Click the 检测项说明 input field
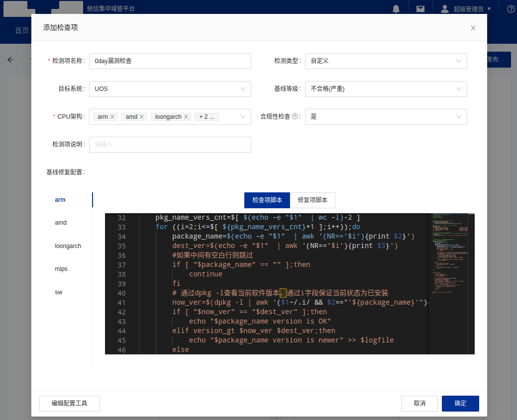517x420 pixels. (170, 145)
